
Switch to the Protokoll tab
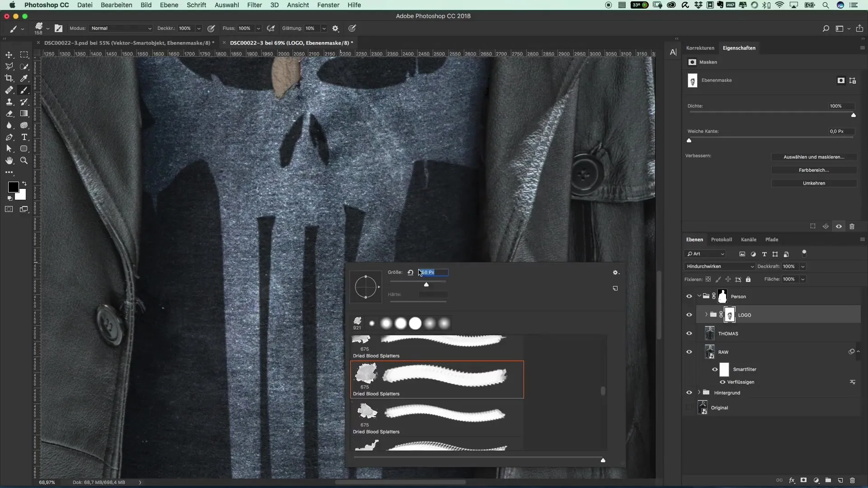721,239
